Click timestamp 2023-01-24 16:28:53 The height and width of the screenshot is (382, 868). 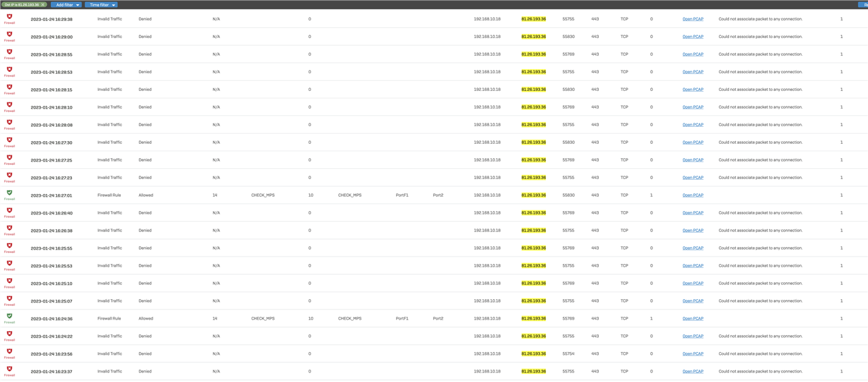tap(52, 72)
